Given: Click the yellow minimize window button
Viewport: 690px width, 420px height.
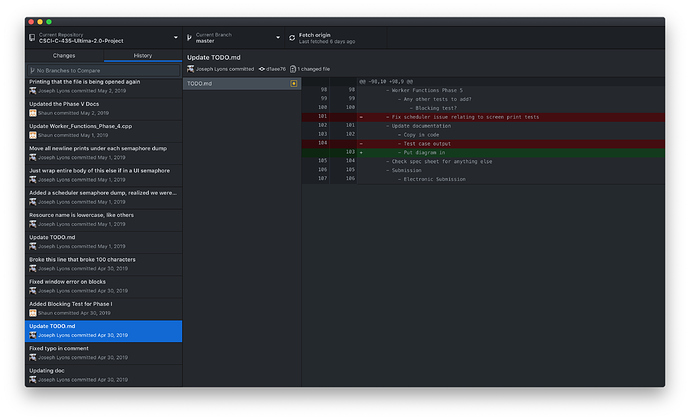Looking at the screenshot, I should point(40,22).
